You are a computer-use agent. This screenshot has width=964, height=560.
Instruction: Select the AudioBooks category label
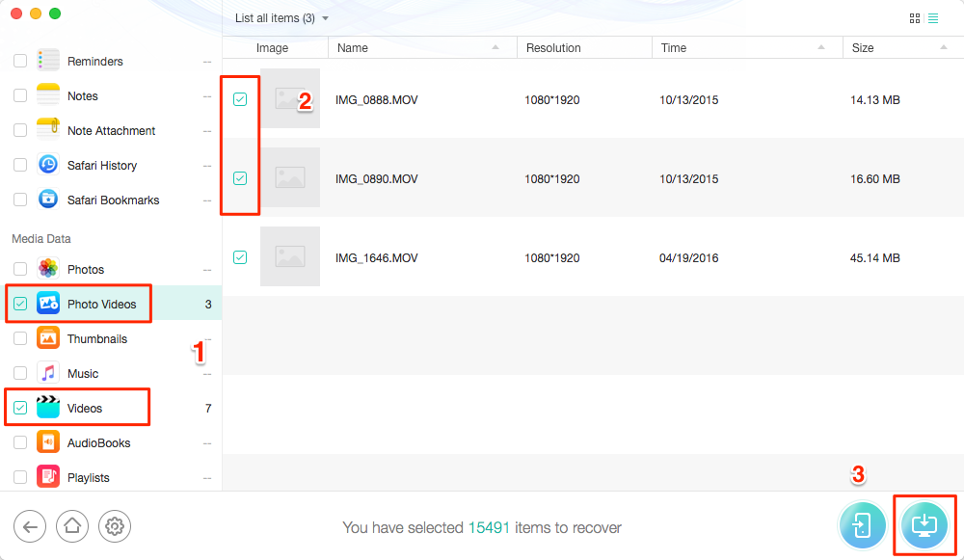(x=98, y=443)
